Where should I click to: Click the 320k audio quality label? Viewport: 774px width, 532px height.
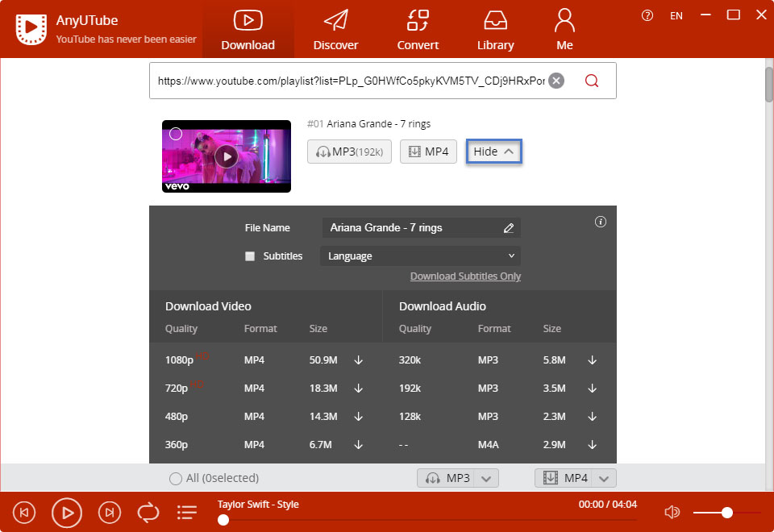point(410,360)
